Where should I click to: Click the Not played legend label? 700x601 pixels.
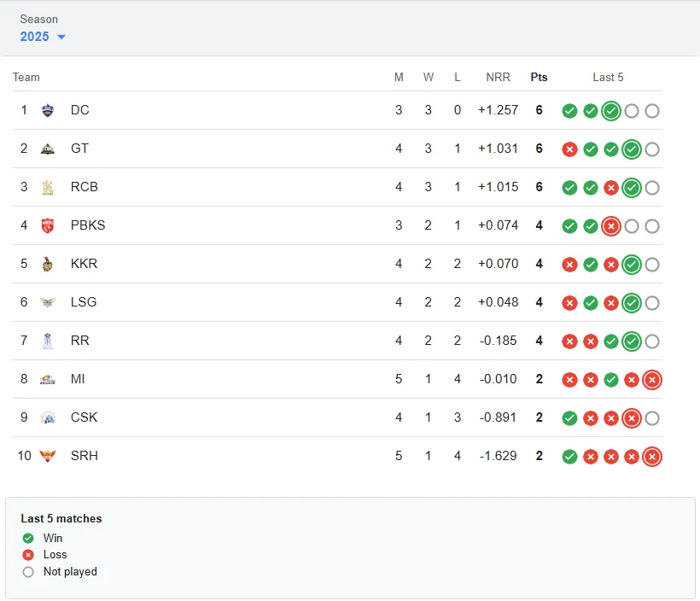tap(70, 571)
